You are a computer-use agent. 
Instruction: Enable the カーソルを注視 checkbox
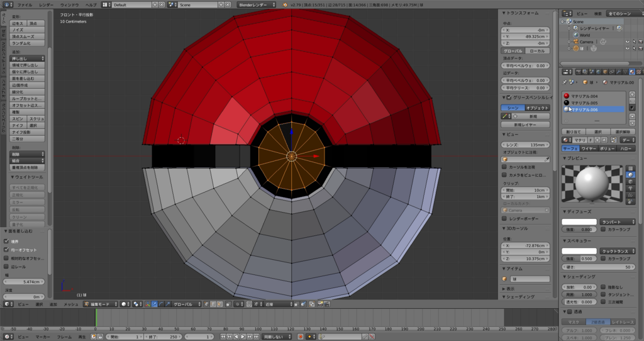point(505,167)
